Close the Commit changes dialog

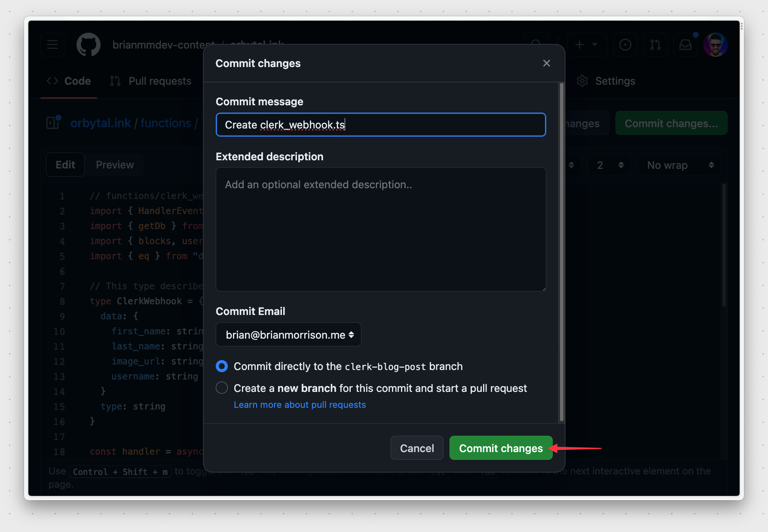pyautogui.click(x=546, y=63)
